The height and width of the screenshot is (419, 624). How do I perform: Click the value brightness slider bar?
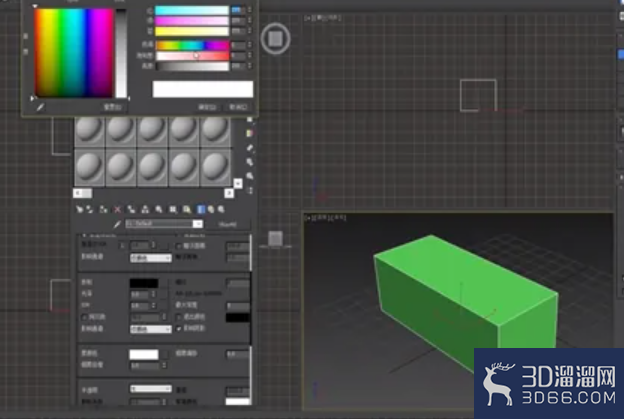tap(193, 66)
